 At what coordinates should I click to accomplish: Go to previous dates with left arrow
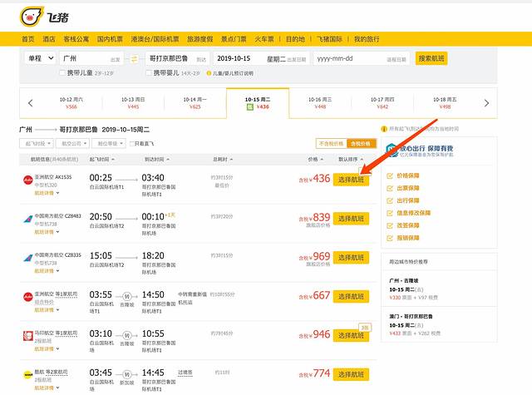[x=31, y=103]
